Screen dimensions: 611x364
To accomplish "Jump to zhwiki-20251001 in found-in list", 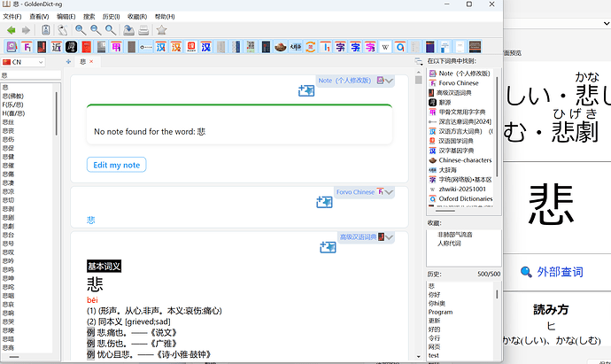I will pos(462,189).
